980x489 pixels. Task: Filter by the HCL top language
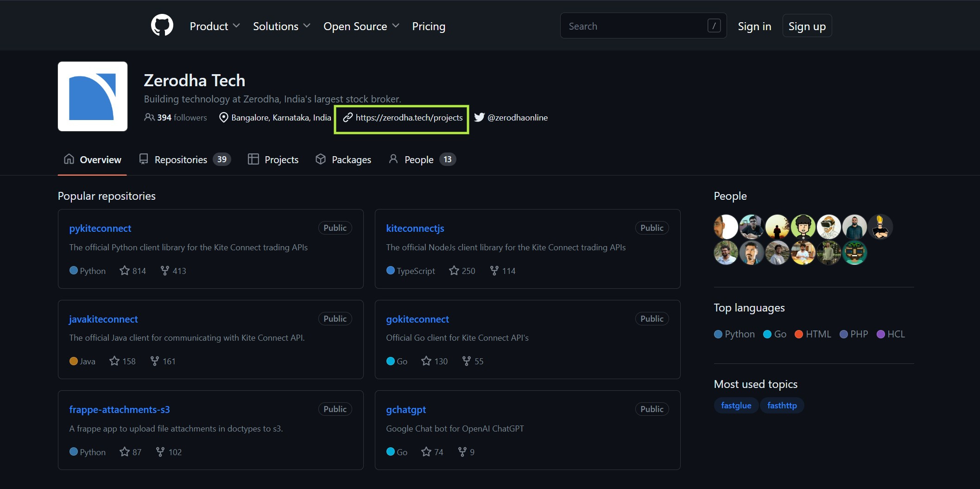pos(891,334)
